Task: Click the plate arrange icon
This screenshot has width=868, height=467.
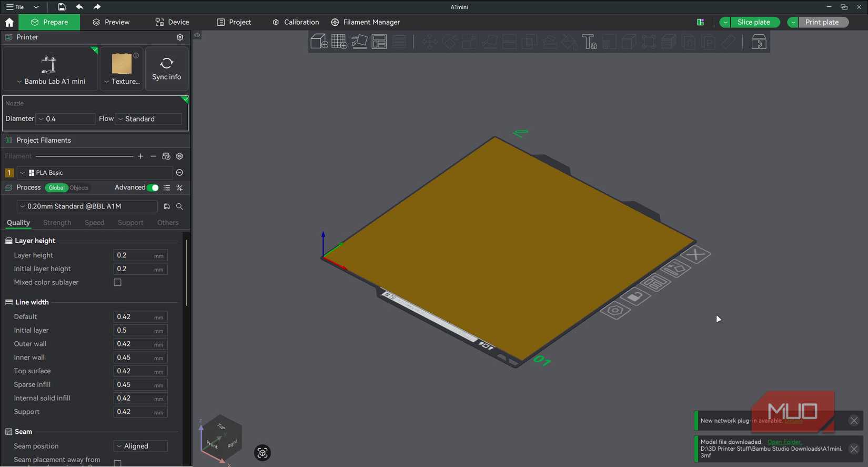Action: pyautogui.click(x=655, y=283)
